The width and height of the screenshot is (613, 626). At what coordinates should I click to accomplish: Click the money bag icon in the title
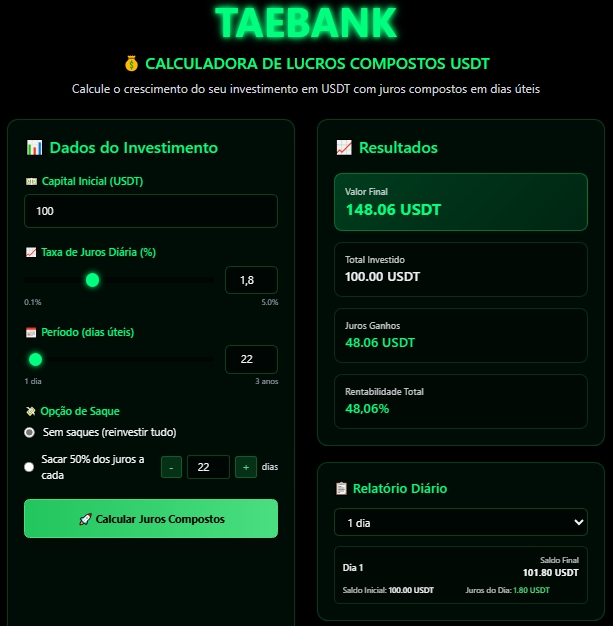[131, 64]
